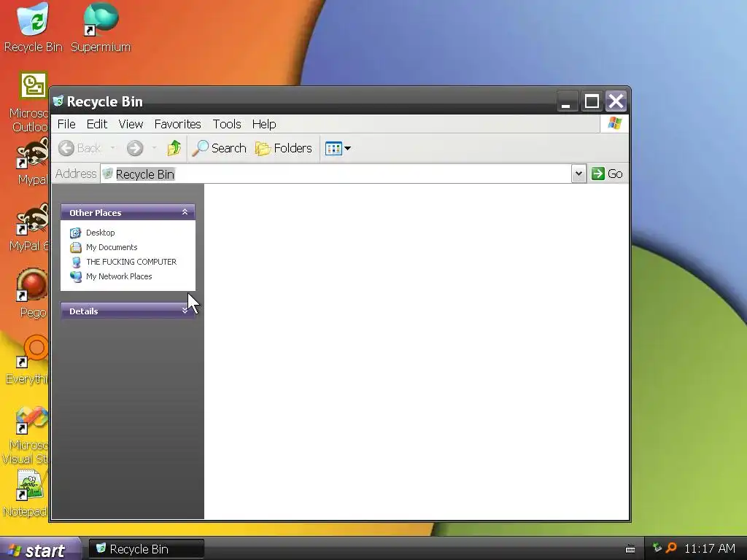
Task: Click the Safely Remove Hardware tray icon
Action: (657, 548)
